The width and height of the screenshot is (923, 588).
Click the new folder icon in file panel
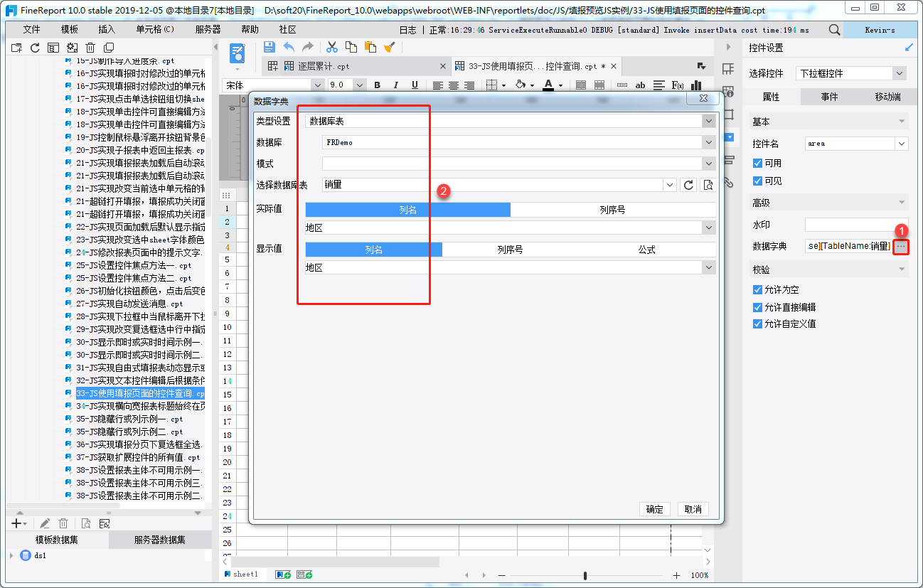(x=16, y=48)
